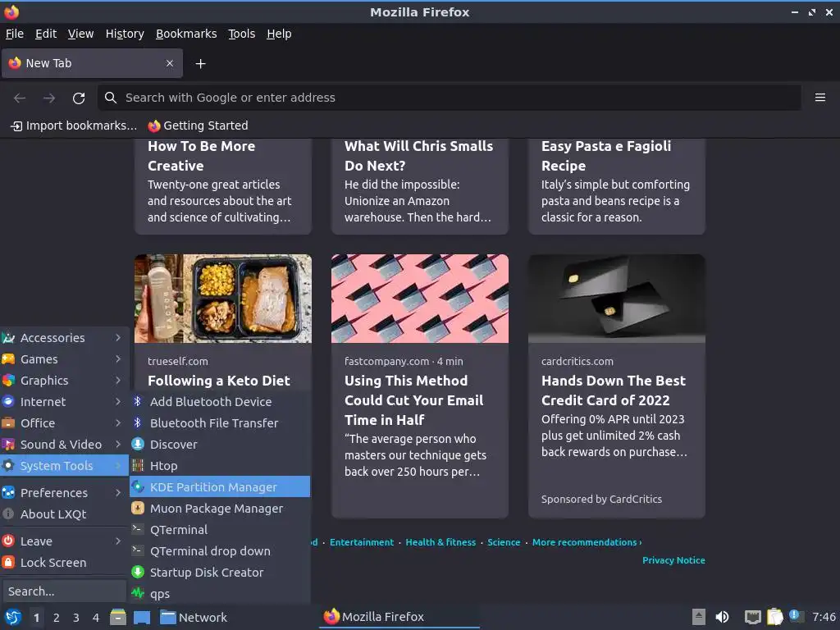Click the Discover app icon

(x=138, y=444)
